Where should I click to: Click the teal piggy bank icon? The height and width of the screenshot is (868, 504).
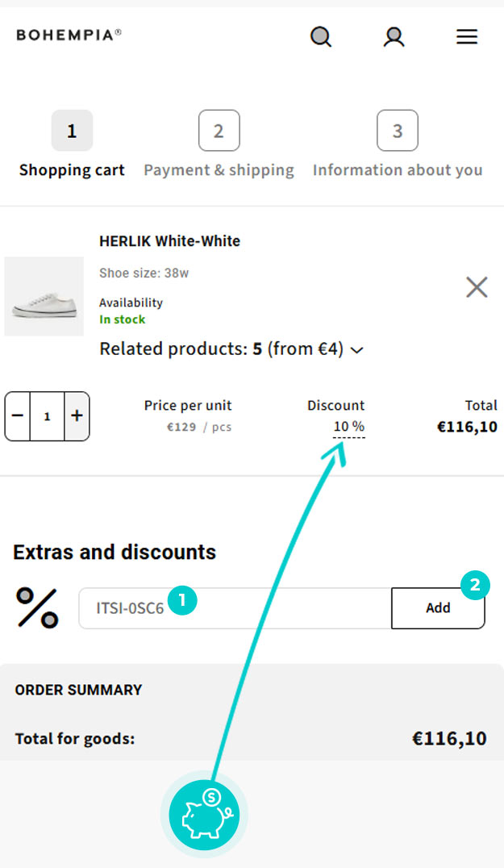(204, 814)
